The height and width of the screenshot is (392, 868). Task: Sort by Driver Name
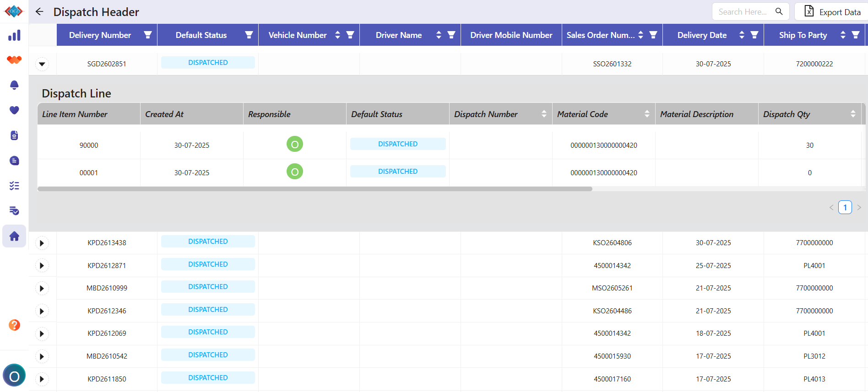(x=439, y=35)
